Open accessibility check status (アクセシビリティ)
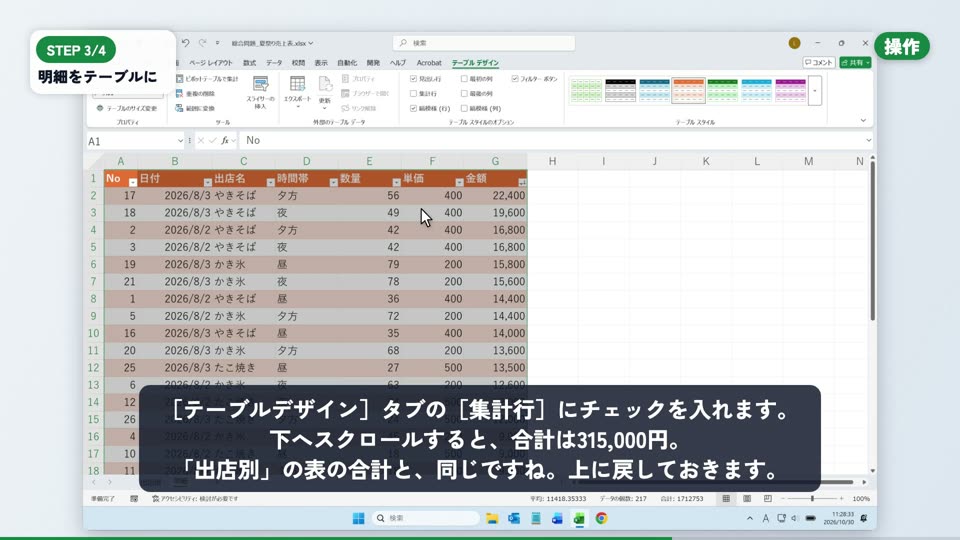This screenshot has height=540, width=960. pyautogui.click(x=195, y=499)
